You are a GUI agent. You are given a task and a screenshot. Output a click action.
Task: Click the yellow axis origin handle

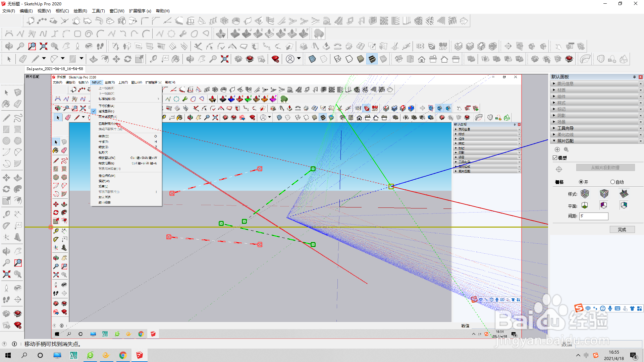(x=391, y=186)
